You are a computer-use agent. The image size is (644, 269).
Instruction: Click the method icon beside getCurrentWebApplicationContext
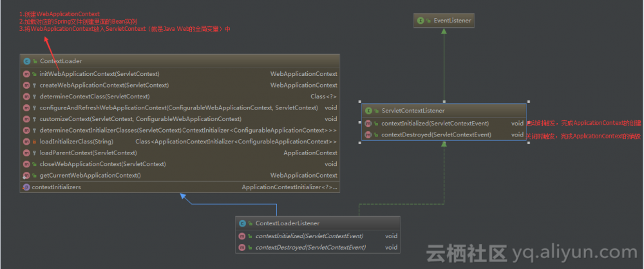click(x=26, y=175)
